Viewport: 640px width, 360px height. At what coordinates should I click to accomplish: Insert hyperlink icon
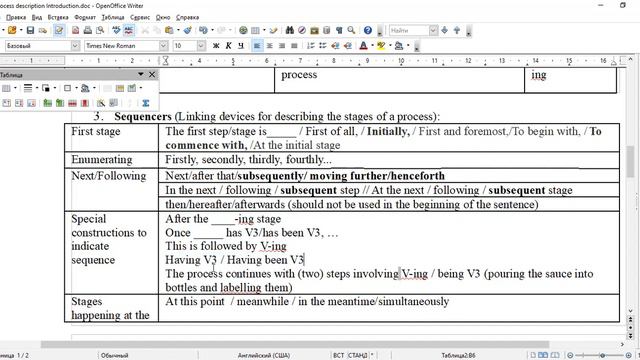[x=243, y=30]
